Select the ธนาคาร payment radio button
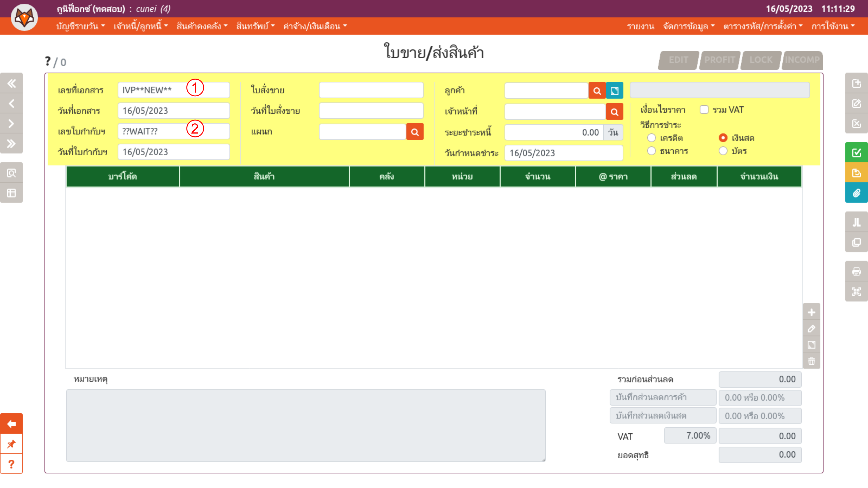The width and height of the screenshot is (868, 488). tap(651, 151)
